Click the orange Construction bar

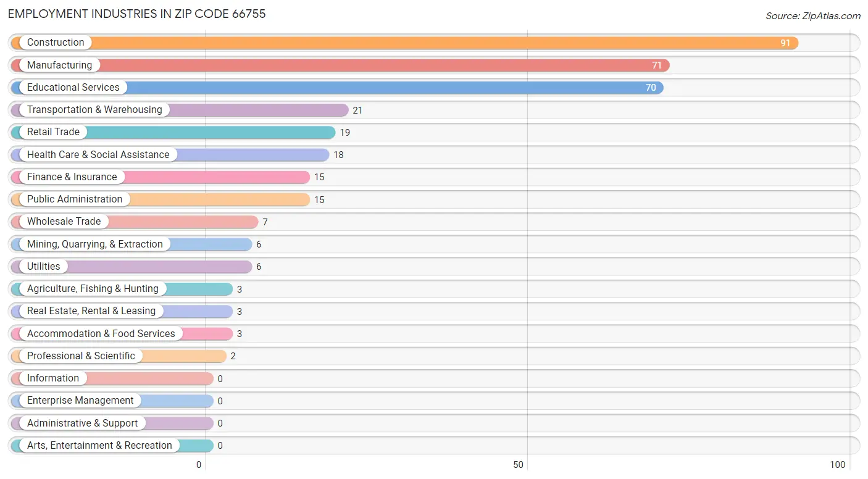pos(405,43)
